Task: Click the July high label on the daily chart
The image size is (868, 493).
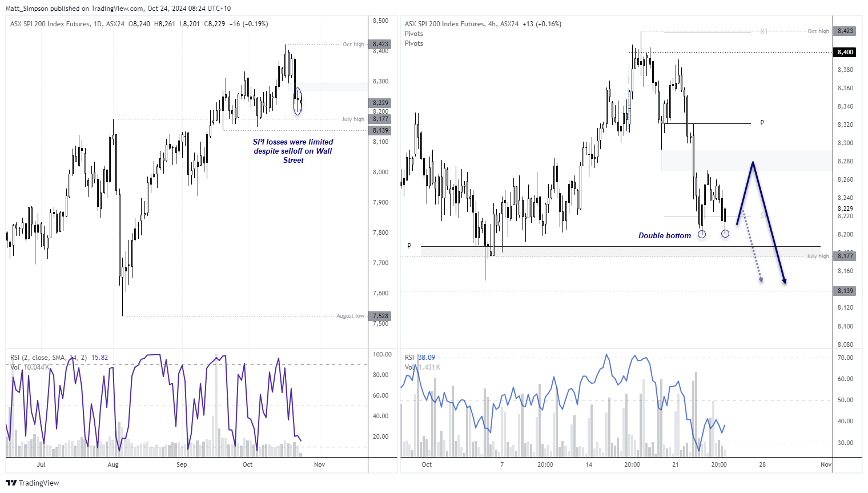Action: (352, 119)
